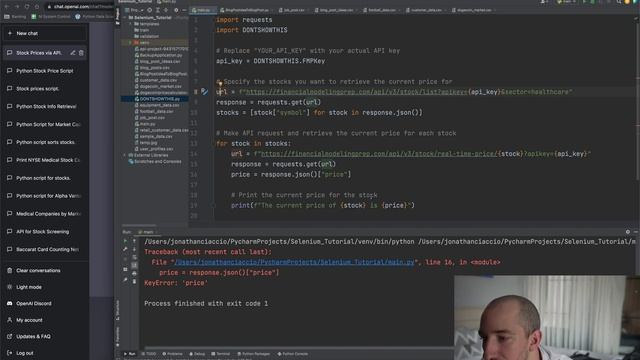The image size is (640, 360).
Task: Go forward in the browser
Action: tap(17, 7)
